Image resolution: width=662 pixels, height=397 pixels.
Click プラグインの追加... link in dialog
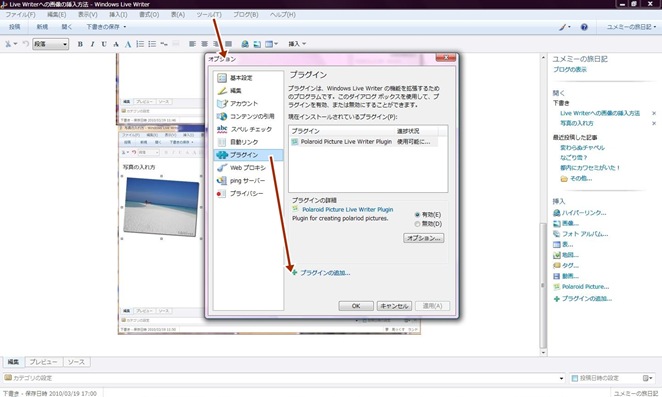(x=325, y=273)
